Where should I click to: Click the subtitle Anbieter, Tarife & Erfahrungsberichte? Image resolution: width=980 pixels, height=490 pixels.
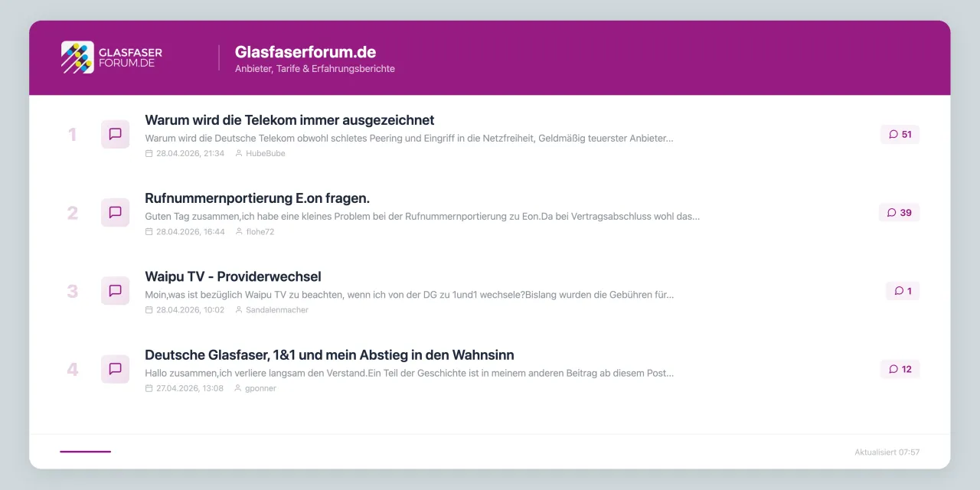coord(315,69)
